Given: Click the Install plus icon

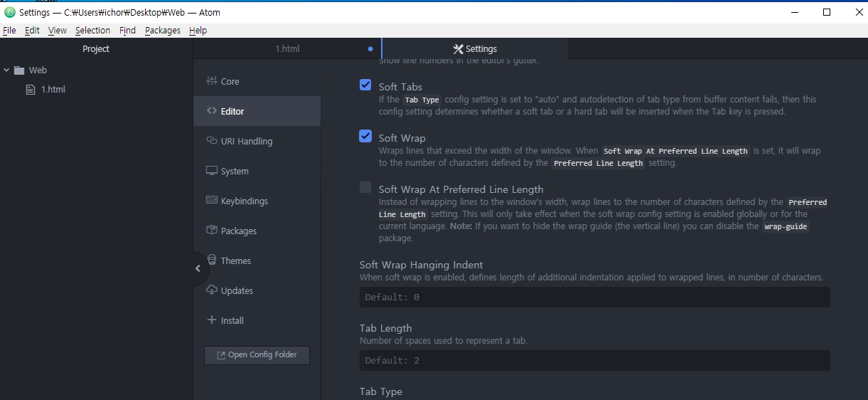Looking at the screenshot, I should [211, 320].
